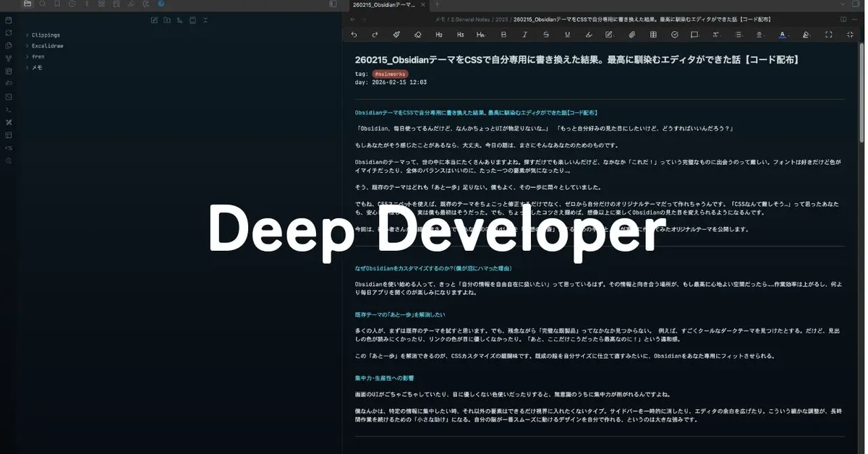Image resolution: width=868 pixels, height=454 pixels.
Task: Toggle underline formatting
Action: click(x=567, y=34)
